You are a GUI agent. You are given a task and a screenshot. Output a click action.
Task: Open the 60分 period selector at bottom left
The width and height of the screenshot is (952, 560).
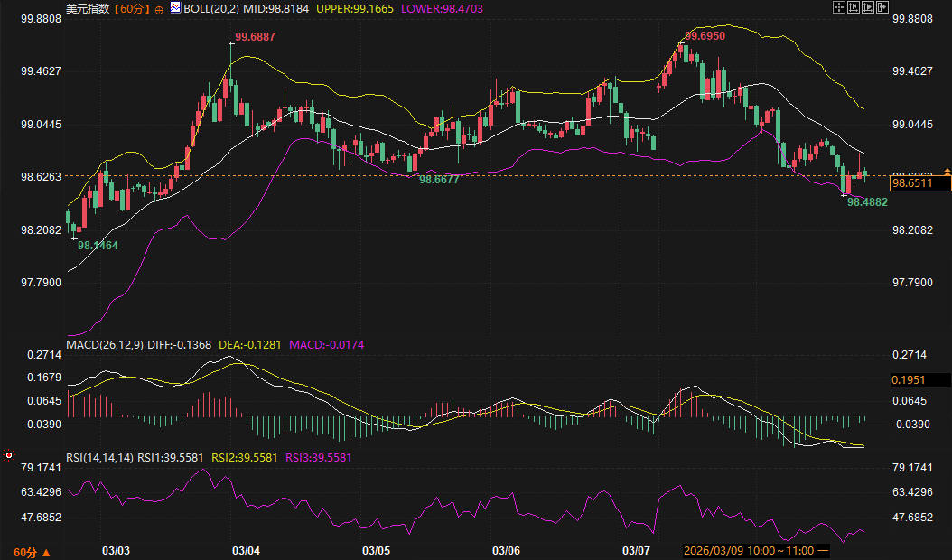32,551
